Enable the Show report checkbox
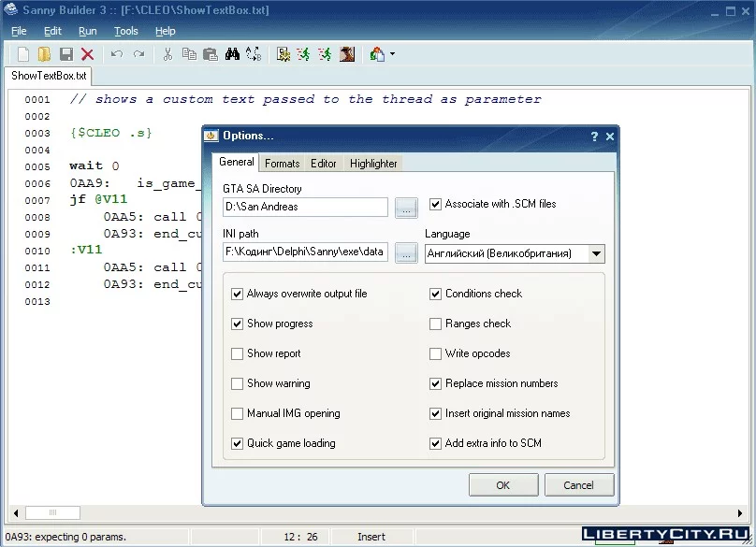The height and width of the screenshot is (547, 756). tap(237, 353)
